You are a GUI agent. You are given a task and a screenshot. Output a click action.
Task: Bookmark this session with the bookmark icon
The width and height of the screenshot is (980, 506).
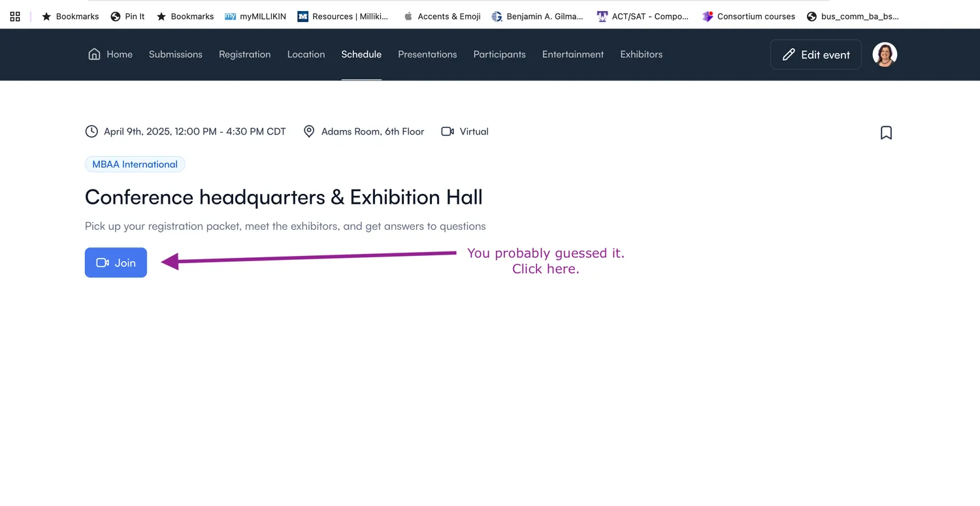[x=886, y=133]
